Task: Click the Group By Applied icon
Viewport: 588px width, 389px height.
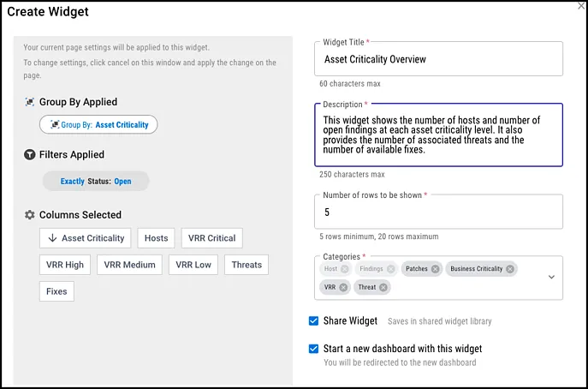Action: (30, 102)
